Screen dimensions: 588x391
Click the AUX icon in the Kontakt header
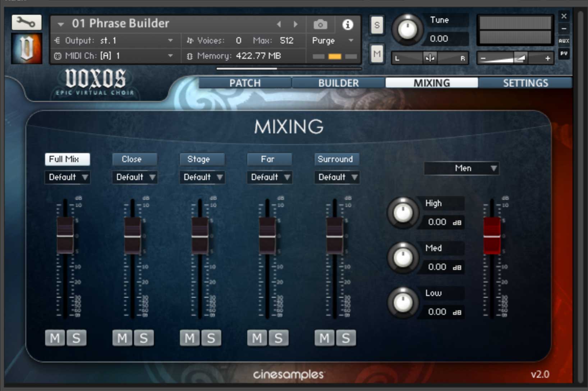click(564, 41)
